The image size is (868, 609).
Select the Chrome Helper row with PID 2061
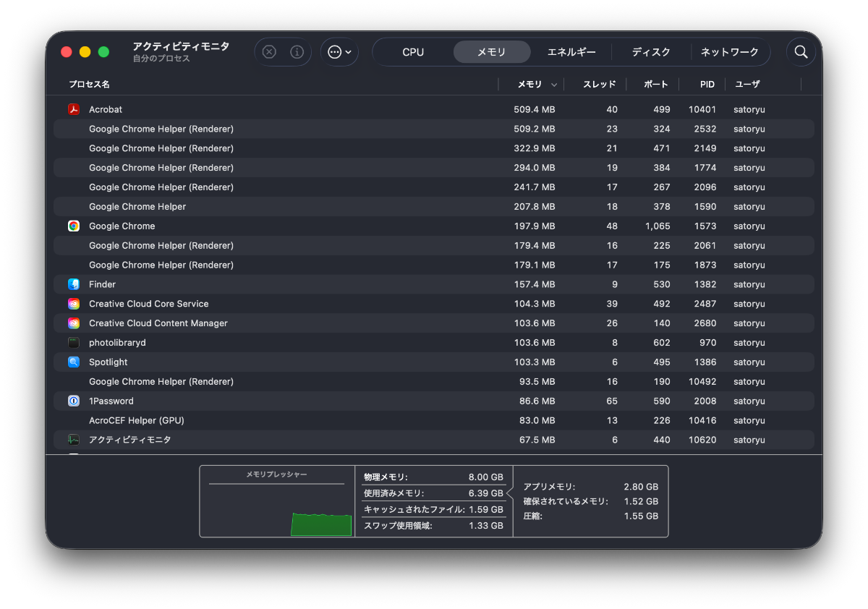(x=434, y=245)
